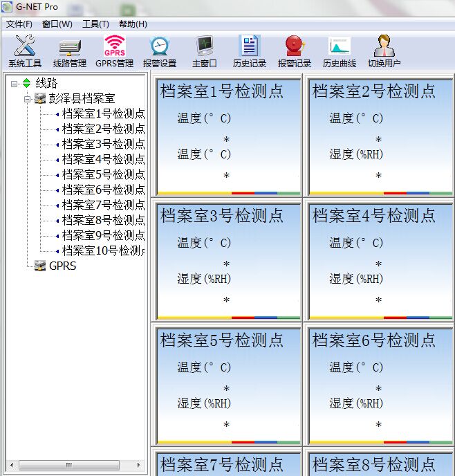Select 档案室8号检测点 in the tree
The height and width of the screenshot is (476, 455).
[x=103, y=220]
